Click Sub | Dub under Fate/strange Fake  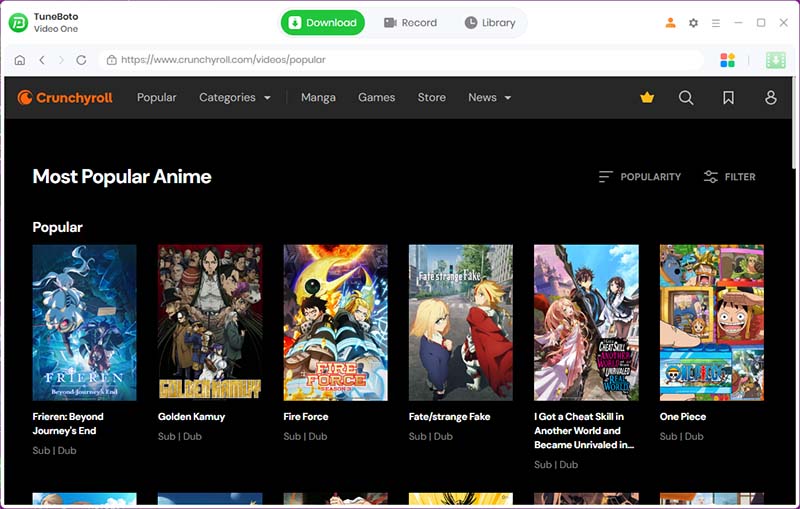431,437
